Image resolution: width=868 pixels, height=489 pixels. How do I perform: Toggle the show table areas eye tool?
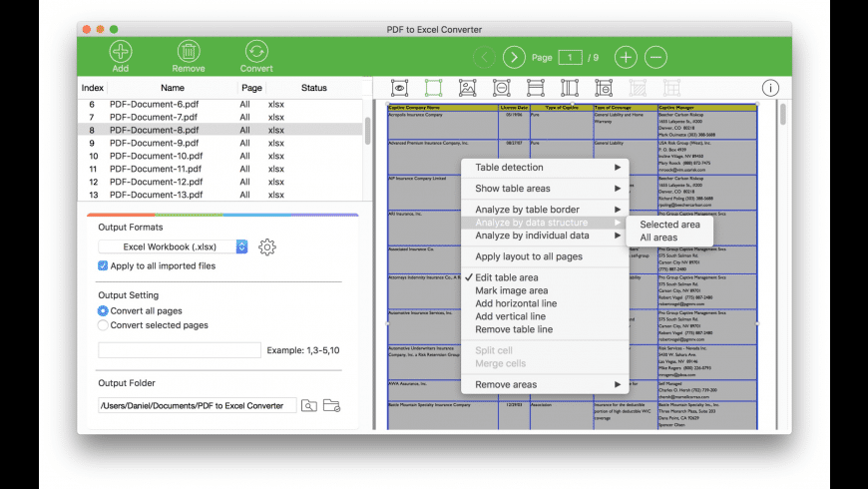(400, 88)
